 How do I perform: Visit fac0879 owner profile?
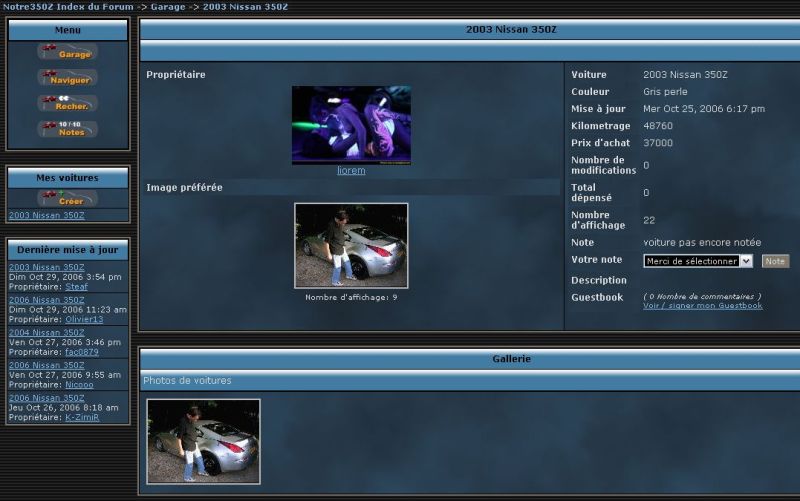(x=82, y=352)
